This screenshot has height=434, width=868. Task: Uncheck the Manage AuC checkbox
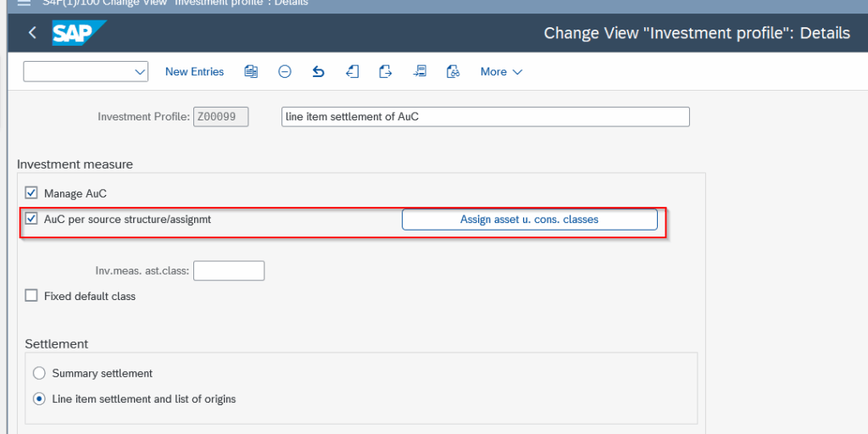click(31, 193)
